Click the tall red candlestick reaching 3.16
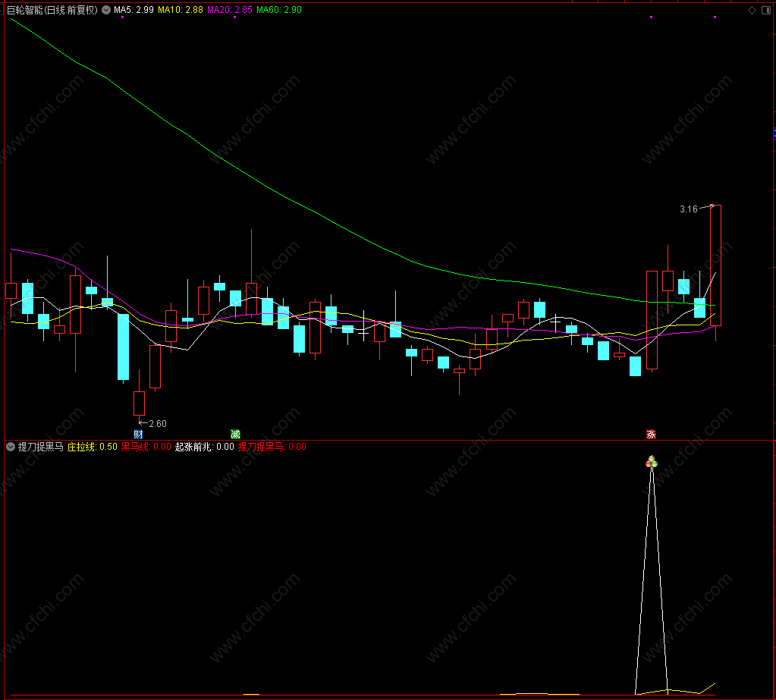This screenshot has height=700, width=776. click(715, 265)
